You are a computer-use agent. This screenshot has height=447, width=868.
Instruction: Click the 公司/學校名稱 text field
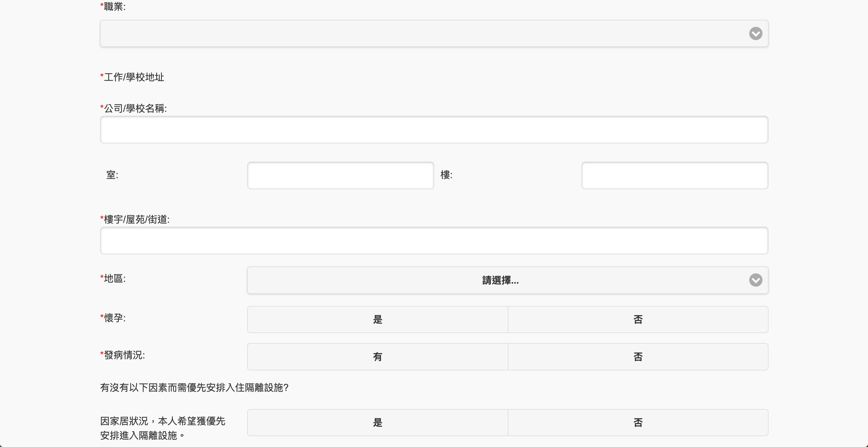click(434, 130)
